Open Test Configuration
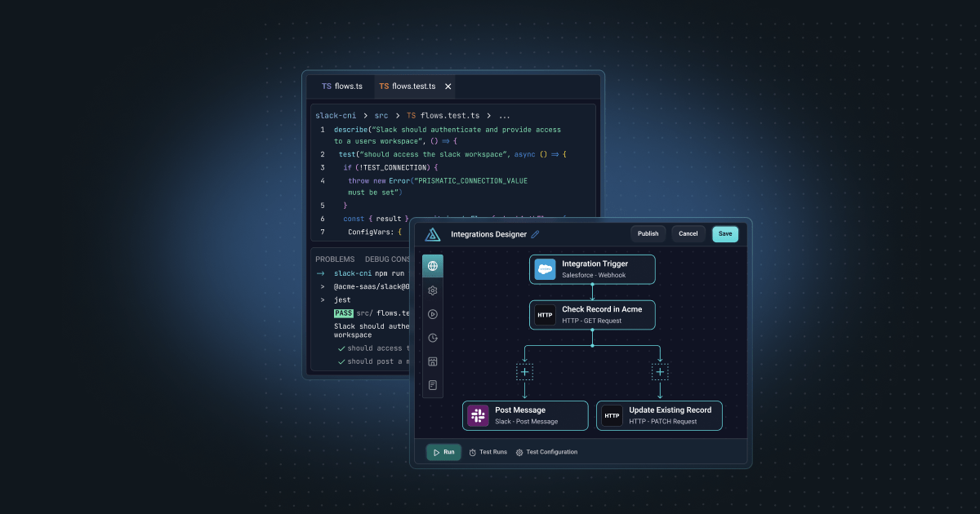980x514 pixels. (546, 452)
